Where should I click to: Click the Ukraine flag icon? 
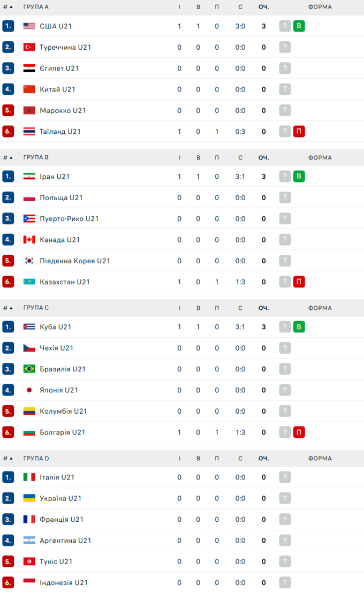[29, 498]
